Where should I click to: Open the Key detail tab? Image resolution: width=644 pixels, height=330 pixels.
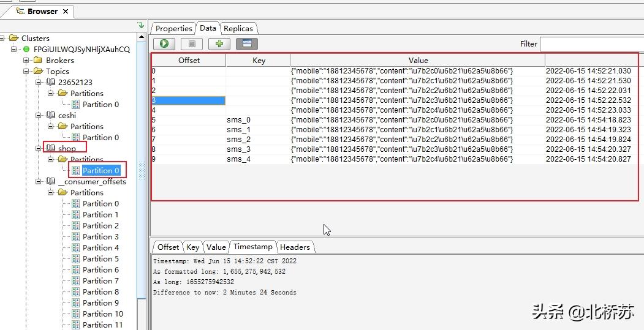coord(192,247)
